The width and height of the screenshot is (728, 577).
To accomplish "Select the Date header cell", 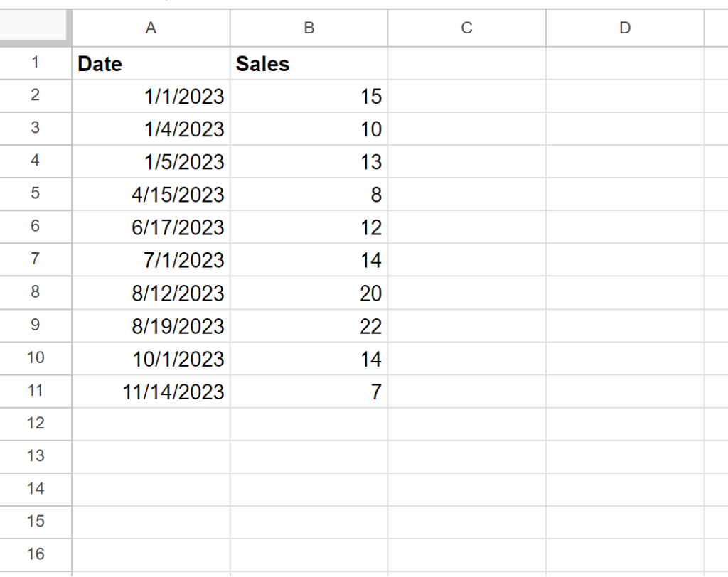I will click(x=151, y=64).
